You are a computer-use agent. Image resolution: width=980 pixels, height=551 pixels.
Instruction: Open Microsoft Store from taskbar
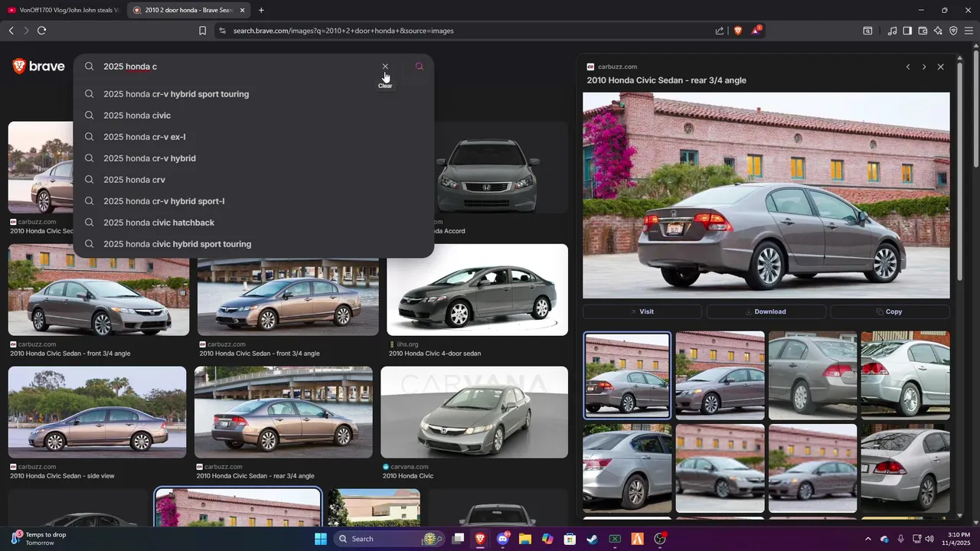(570, 539)
